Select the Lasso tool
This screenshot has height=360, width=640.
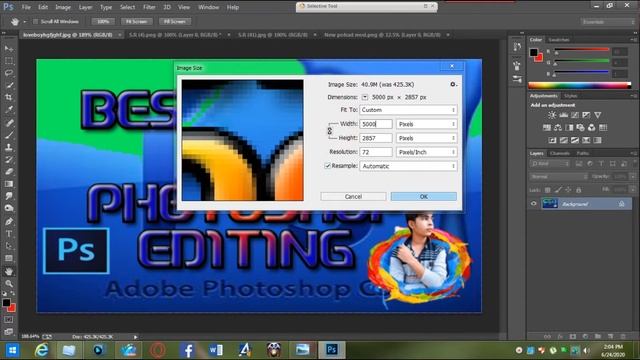[9, 73]
